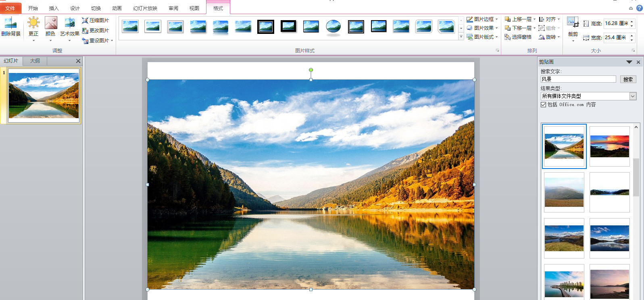Screen dimensions: 644x300
Task: Select the foggy mountain clip art thumbnail
Action: (564, 192)
